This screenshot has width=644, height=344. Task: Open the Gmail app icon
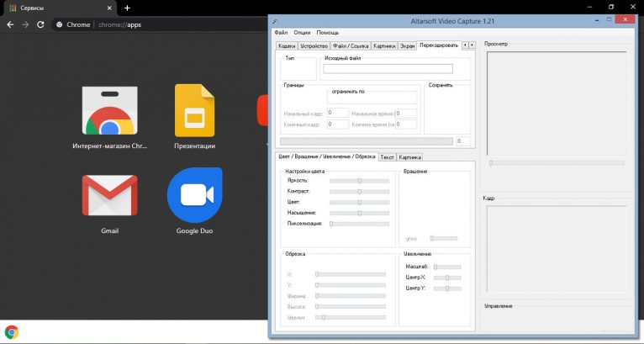tap(109, 195)
